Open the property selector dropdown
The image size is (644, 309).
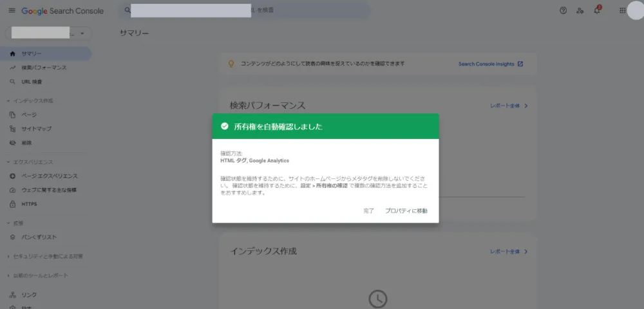[x=48, y=33]
